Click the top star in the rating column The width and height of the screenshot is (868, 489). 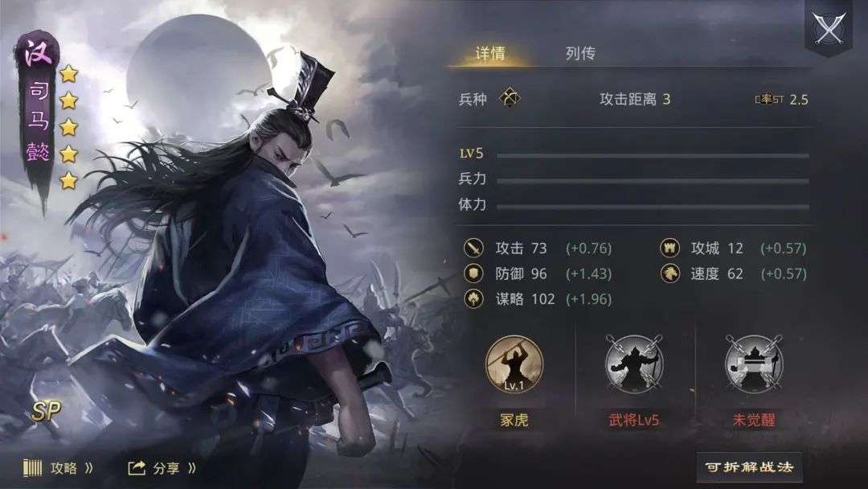tap(68, 73)
